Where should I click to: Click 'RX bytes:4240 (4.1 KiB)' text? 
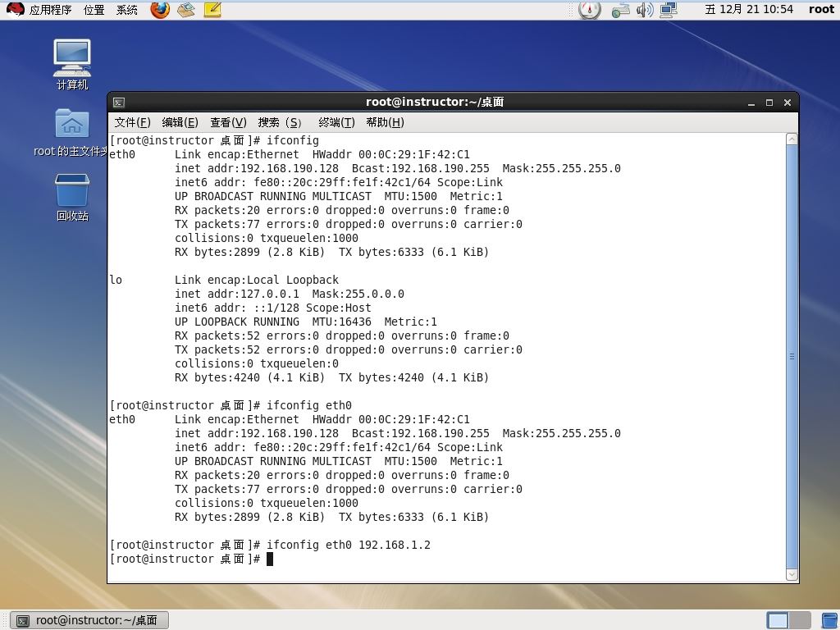tap(249, 377)
